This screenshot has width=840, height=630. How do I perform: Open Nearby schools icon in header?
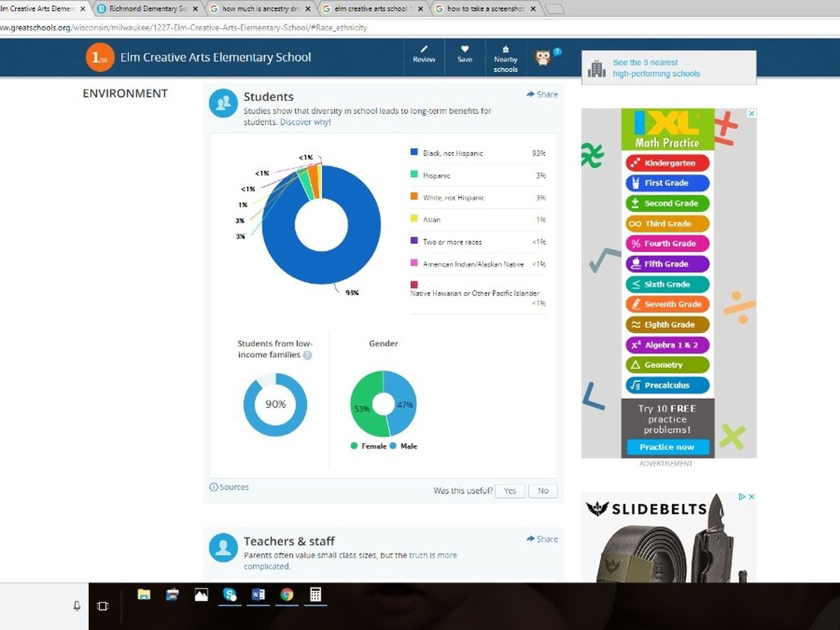[x=505, y=50]
